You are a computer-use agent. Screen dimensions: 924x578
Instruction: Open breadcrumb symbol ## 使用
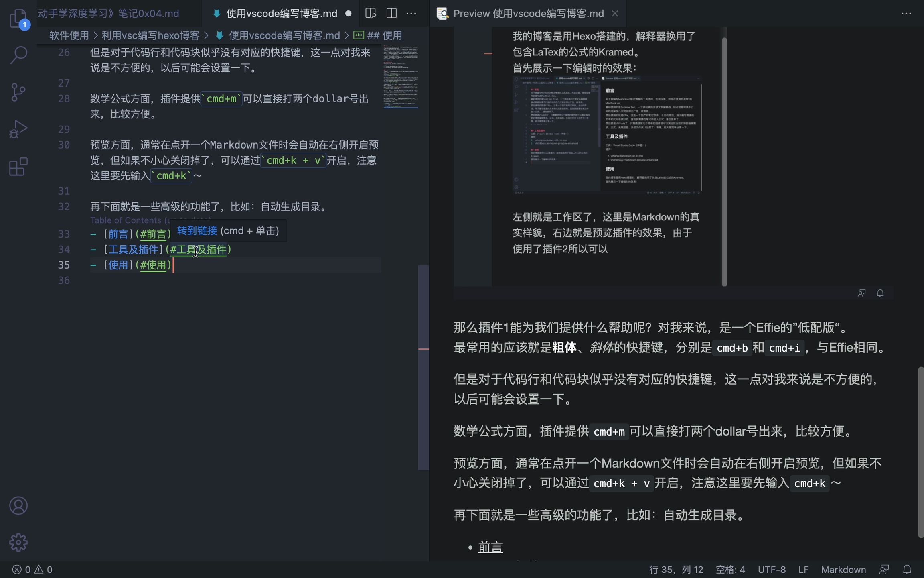point(384,35)
